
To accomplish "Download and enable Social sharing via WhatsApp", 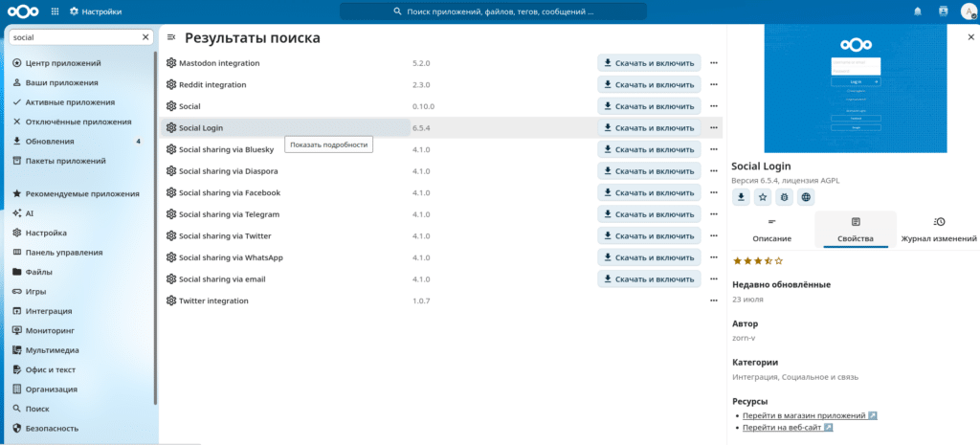I will click(x=649, y=257).
